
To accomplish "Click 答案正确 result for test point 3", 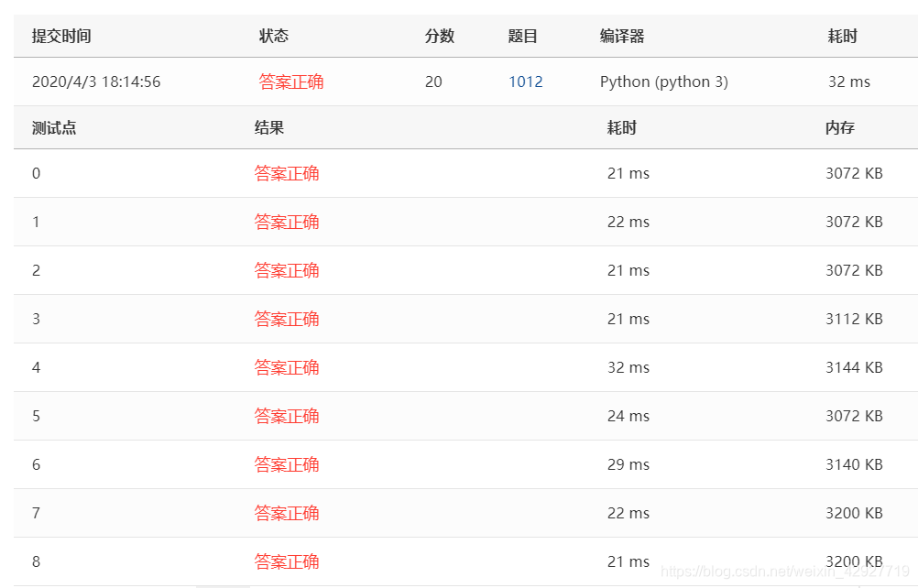I will click(286, 319).
